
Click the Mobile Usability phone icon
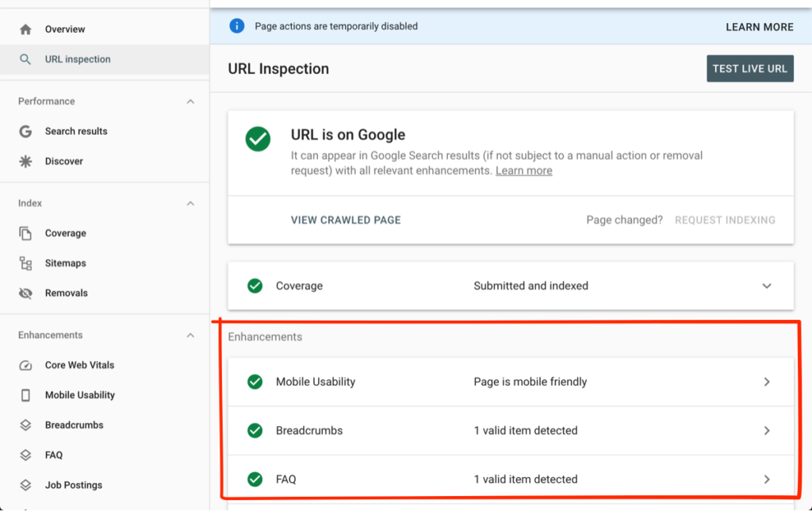(25, 395)
